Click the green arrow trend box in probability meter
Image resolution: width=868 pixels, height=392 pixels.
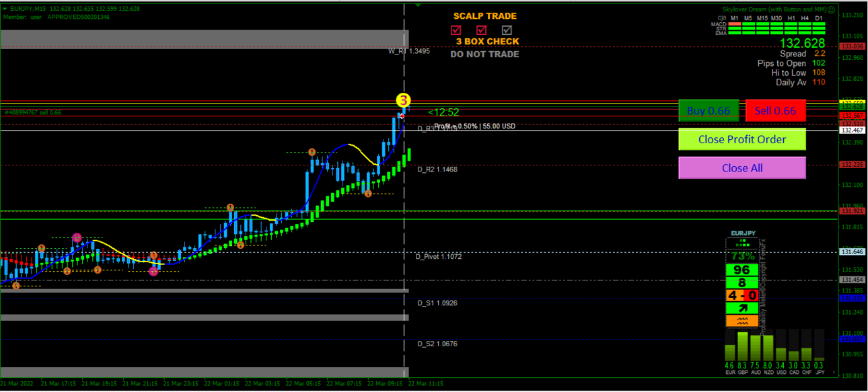coord(741,308)
